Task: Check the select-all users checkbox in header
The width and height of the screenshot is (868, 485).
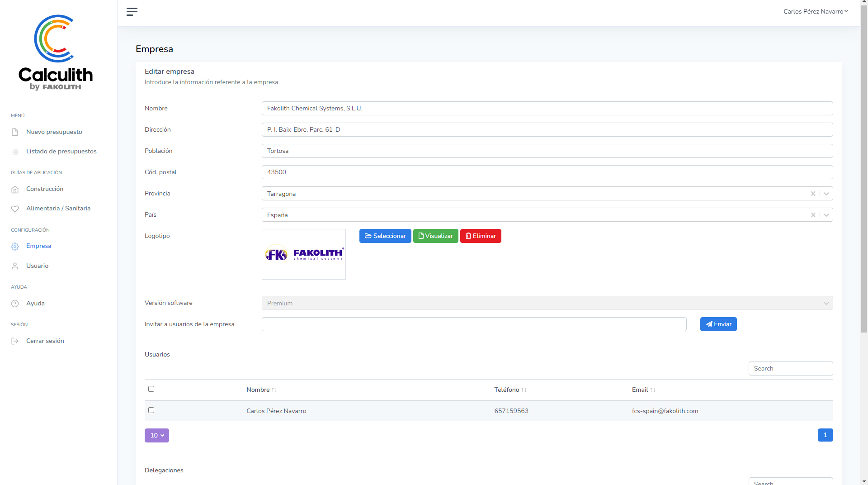Action: [x=151, y=389]
